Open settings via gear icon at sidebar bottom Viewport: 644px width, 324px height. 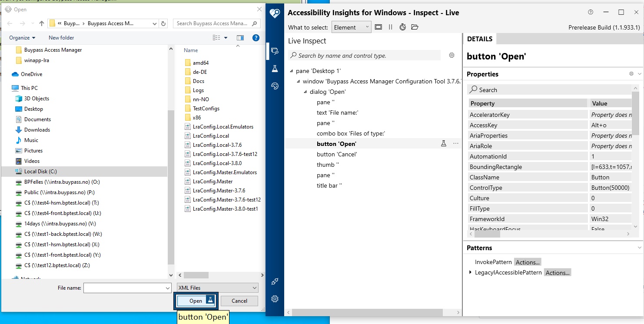pos(275,299)
